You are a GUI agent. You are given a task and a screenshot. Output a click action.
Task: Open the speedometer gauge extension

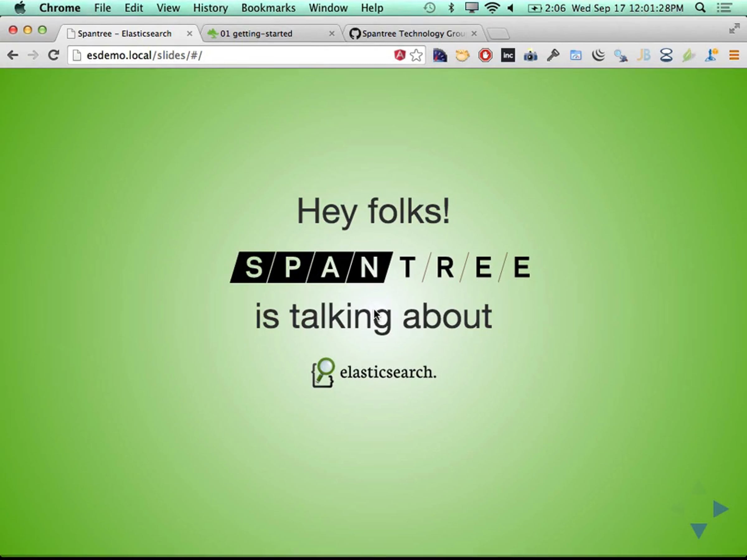[x=440, y=55]
